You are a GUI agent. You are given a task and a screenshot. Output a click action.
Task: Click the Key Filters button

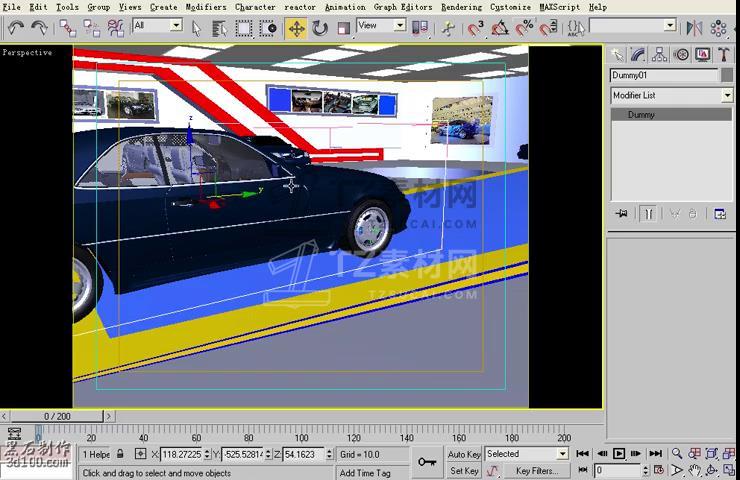pos(537,471)
